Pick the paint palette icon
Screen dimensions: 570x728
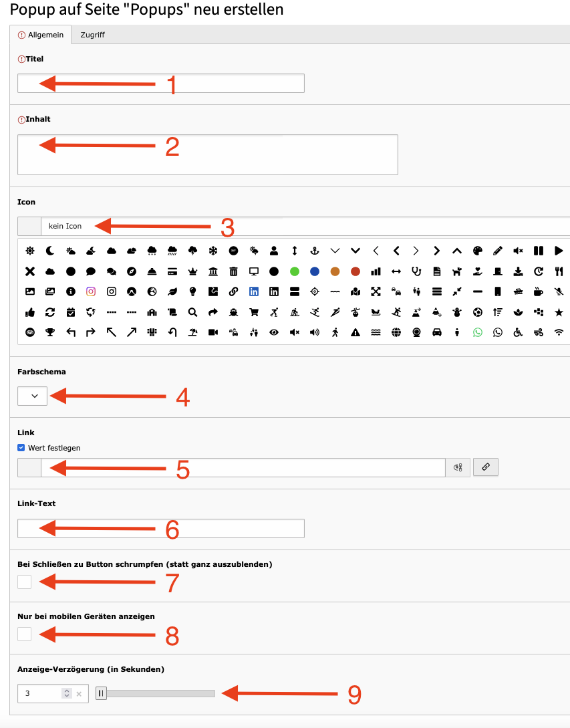478,251
